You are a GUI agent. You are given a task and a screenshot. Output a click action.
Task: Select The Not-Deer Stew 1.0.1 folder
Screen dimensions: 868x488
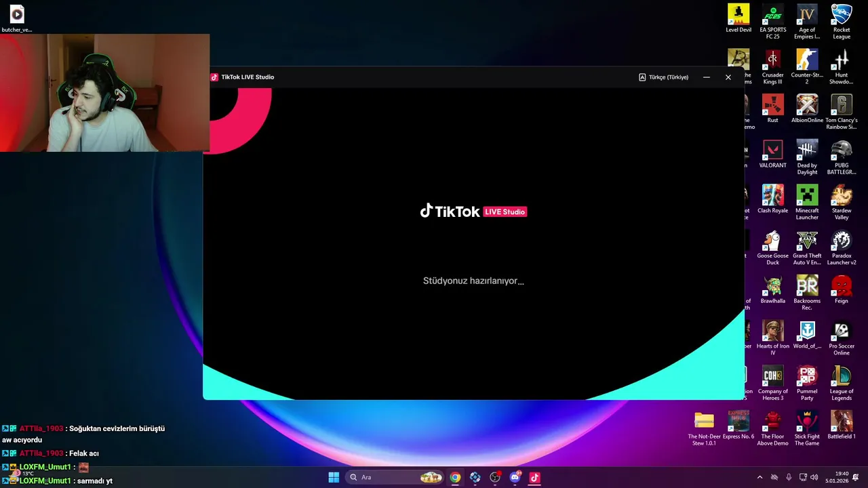[704, 428]
